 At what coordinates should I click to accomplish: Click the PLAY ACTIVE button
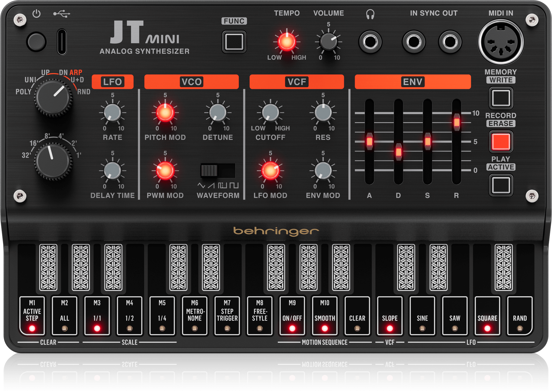click(x=501, y=185)
